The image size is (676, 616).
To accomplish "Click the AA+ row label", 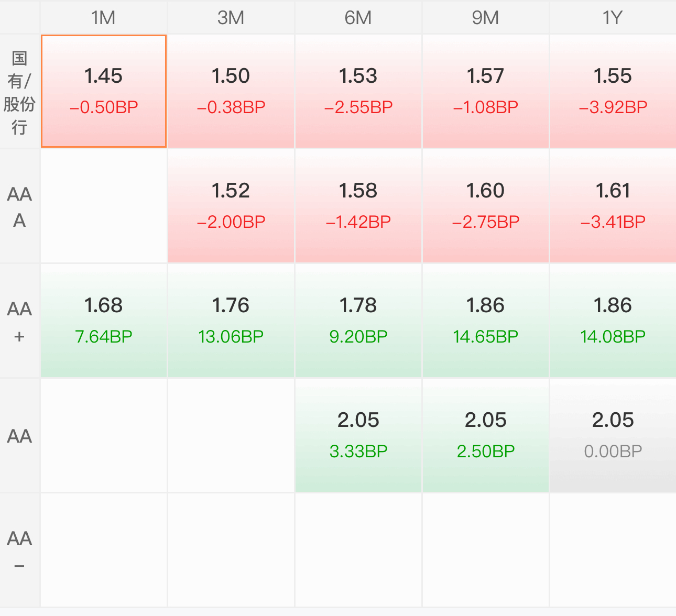I will coord(19,321).
